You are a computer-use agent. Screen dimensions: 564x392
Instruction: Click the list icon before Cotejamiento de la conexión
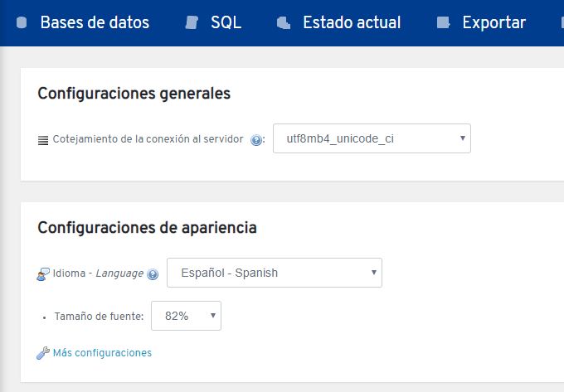point(43,139)
